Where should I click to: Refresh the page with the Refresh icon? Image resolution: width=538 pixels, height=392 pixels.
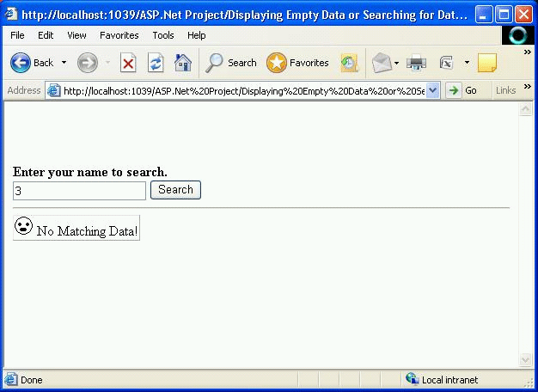[156, 63]
